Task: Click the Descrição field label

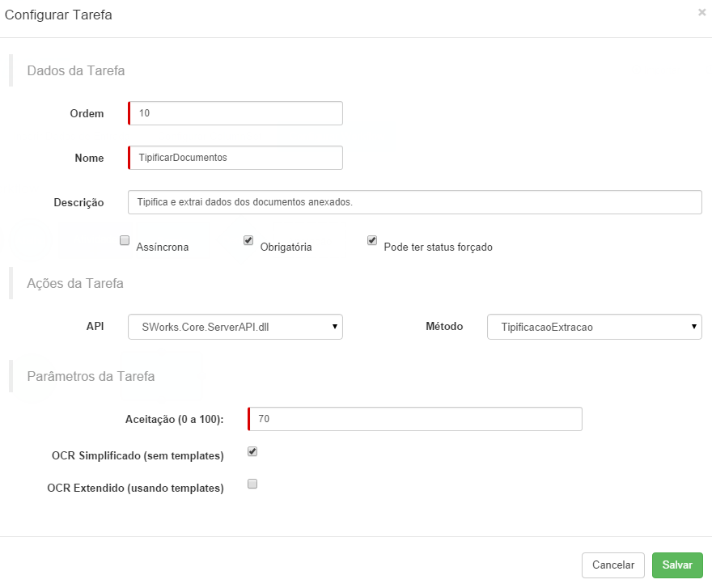Action: pos(78,202)
